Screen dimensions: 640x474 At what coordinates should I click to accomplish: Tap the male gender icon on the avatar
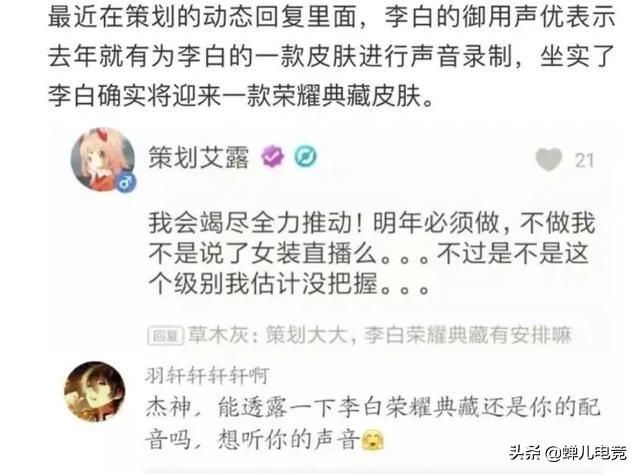tap(126, 182)
